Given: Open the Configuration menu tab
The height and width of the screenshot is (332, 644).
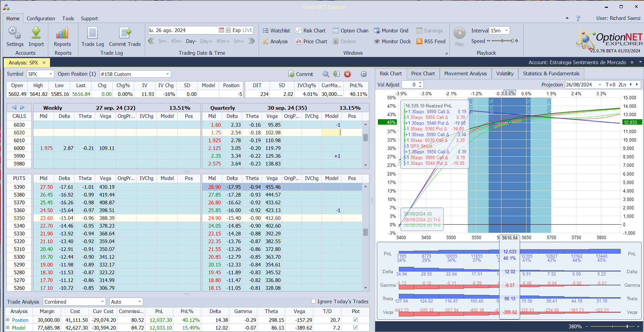Looking at the screenshot, I should [x=41, y=19].
